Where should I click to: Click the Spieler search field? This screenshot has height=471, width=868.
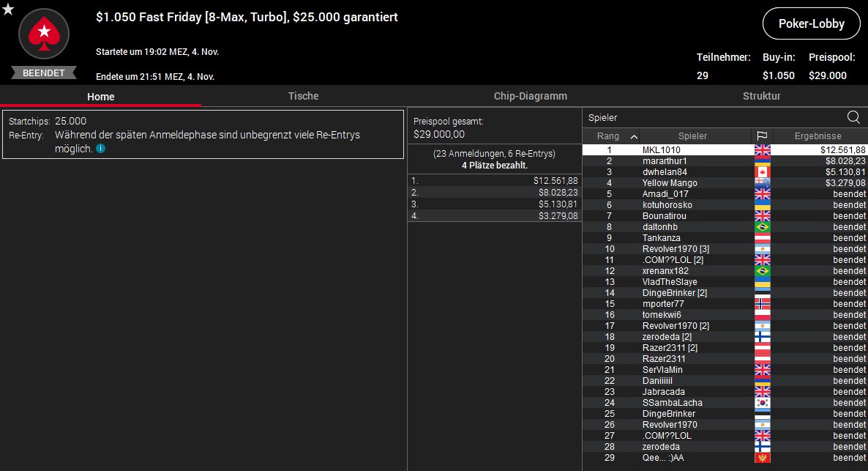pyautogui.click(x=714, y=117)
